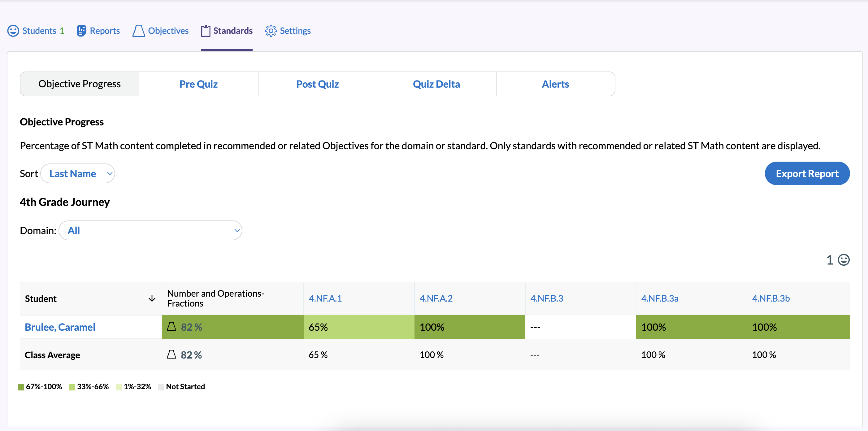Viewport: 868px width, 431px height.
Task: Switch to the Post Quiz tab
Action: [317, 84]
